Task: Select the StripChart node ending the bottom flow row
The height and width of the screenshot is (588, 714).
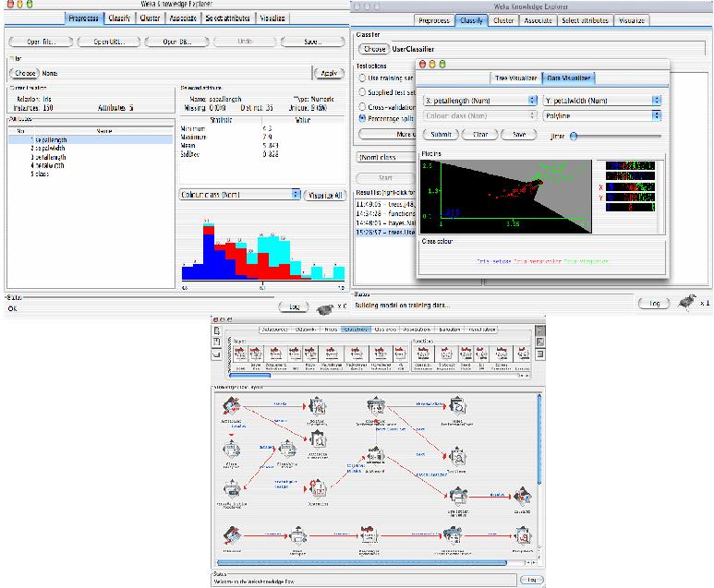Action: pyautogui.click(x=523, y=535)
